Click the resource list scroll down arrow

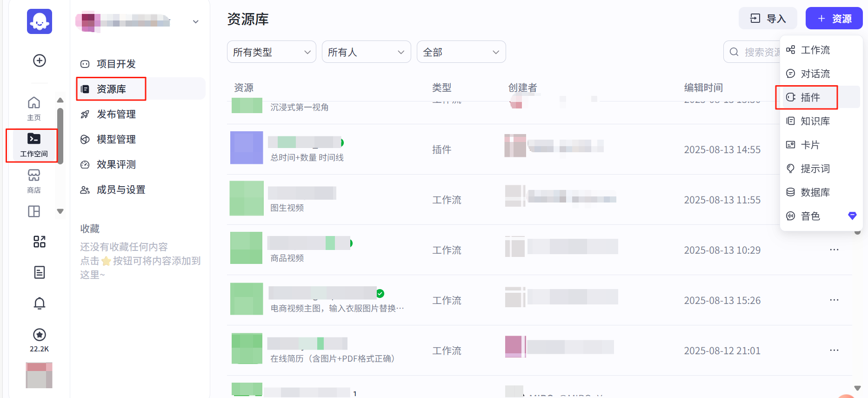tap(858, 388)
